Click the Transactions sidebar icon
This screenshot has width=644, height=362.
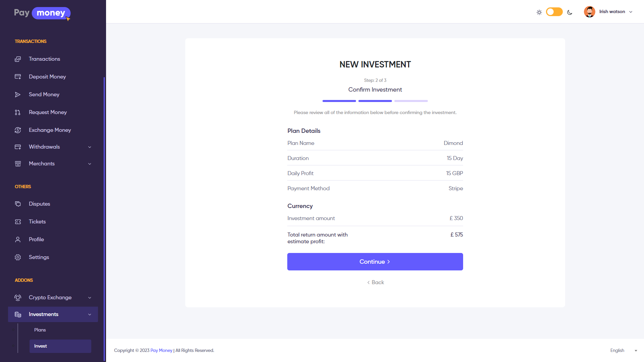[x=18, y=59]
